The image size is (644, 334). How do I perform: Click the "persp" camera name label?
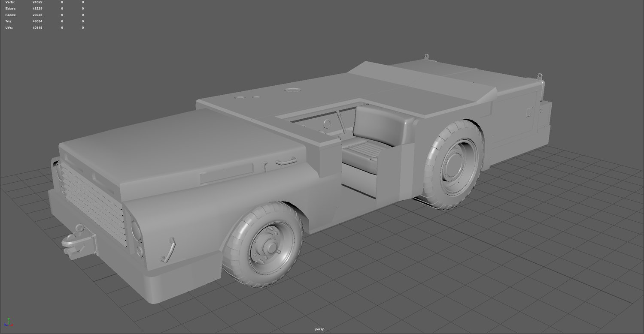coord(319,329)
